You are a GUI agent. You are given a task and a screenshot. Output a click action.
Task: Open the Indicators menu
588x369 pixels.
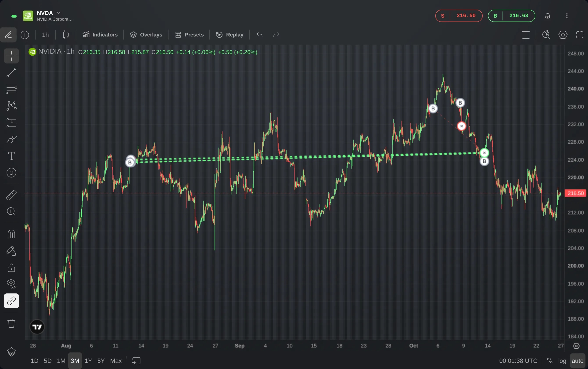pos(100,35)
